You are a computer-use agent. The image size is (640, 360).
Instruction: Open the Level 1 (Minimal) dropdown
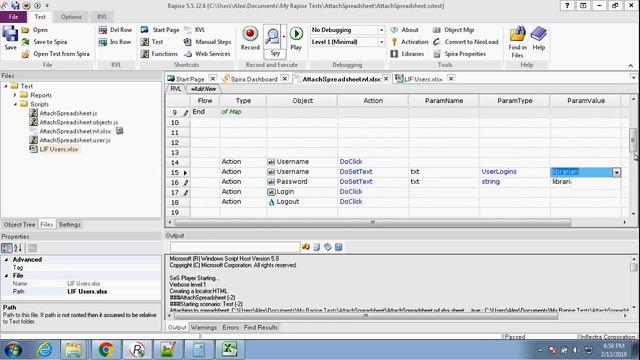[x=381, y=42]
